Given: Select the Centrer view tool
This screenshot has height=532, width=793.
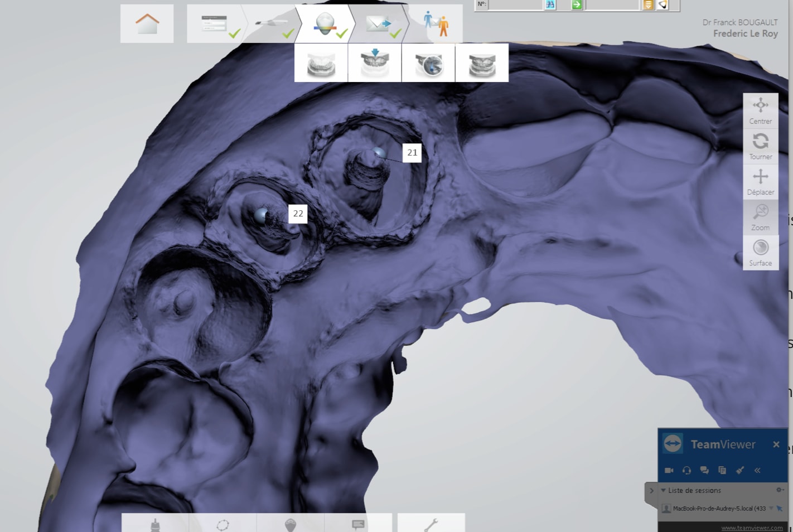Looking at the screenshot, I should pyautogui.click(x=760, y=110).
